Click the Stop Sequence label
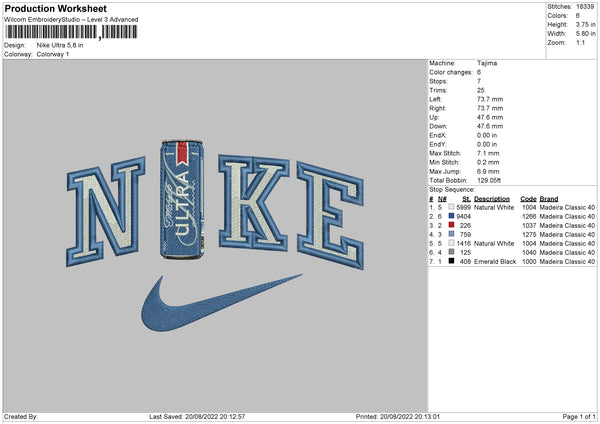This screenshot has width=600, height=424. [x=452, y=189]
